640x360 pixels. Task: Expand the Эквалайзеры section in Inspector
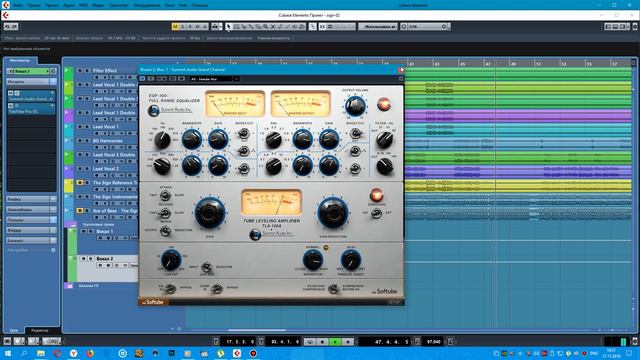[x=31, y=209]
